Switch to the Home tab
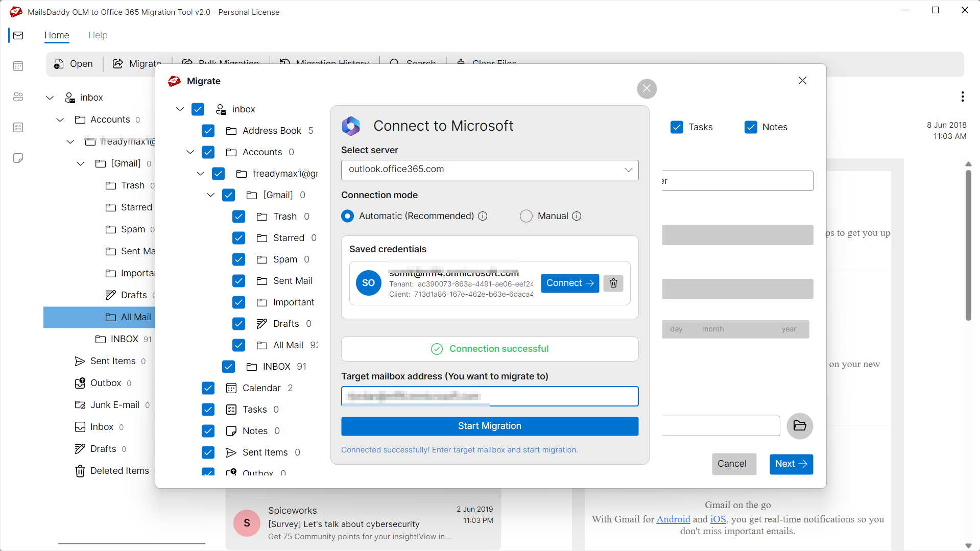 [x=57, y=35]
